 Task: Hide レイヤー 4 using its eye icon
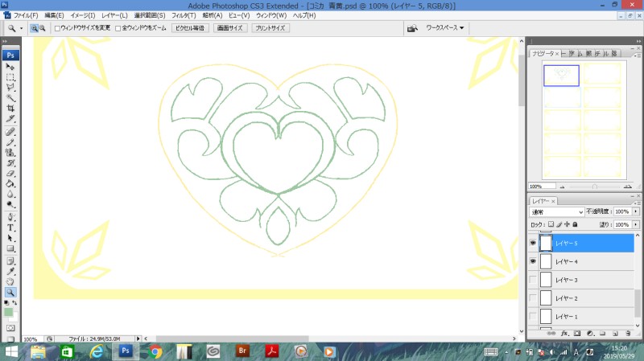533,262
